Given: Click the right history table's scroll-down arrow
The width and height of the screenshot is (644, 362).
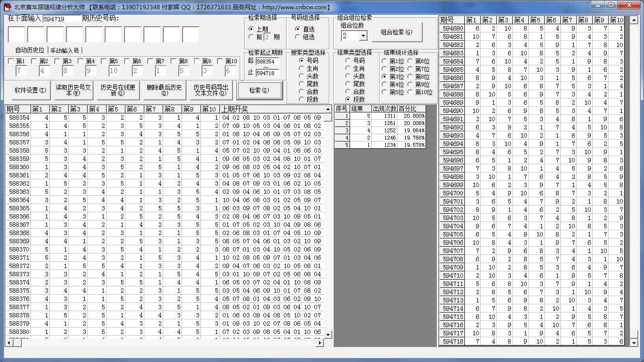Looking at the screenshot, I should [634, 342].
